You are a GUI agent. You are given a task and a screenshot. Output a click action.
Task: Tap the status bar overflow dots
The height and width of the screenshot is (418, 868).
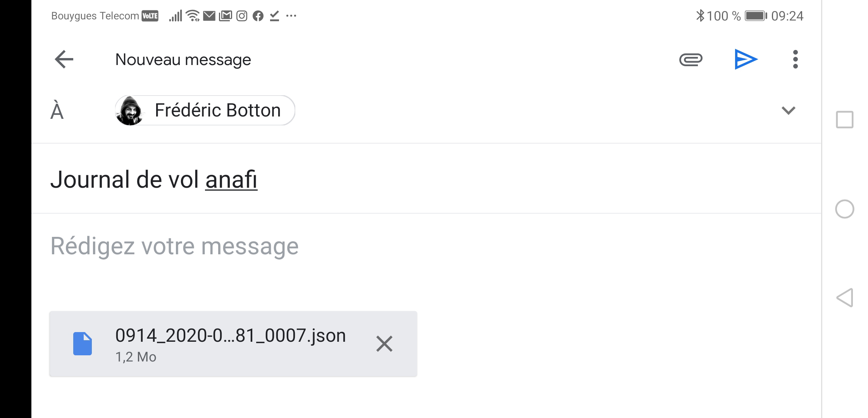291,16
